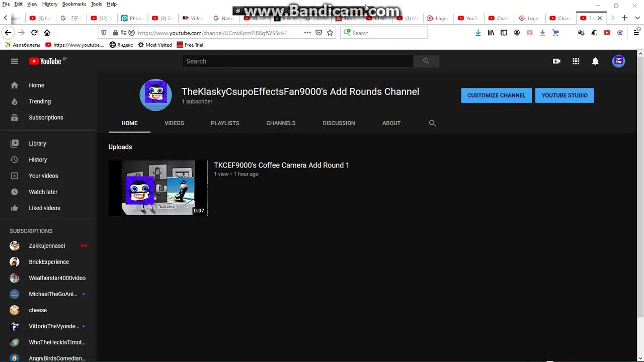The height and width of the screenshot is (362, 644).
Task: Click the browser URL address bar
Action: coord(211,33)
